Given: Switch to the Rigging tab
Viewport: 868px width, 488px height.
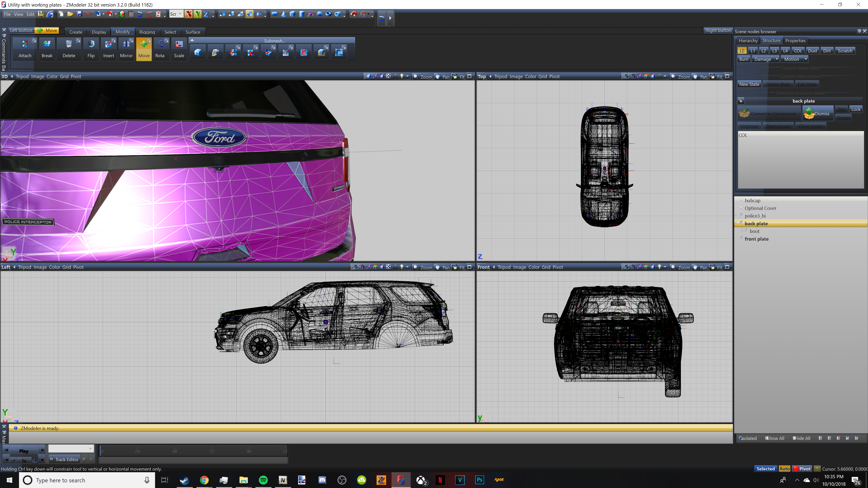Looking at the screenshot, I should point(147,32).
